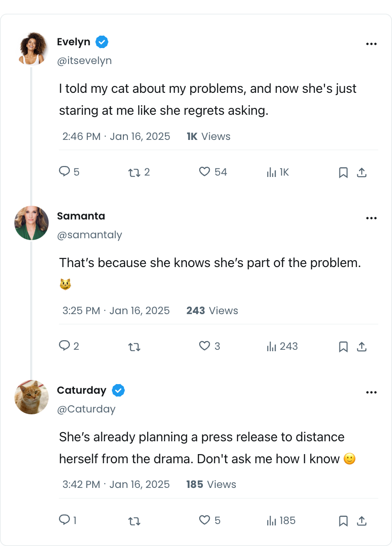Retweet Samanta's reply
The width and height of the screenshot is (392, 546).
tap(134, 347)
